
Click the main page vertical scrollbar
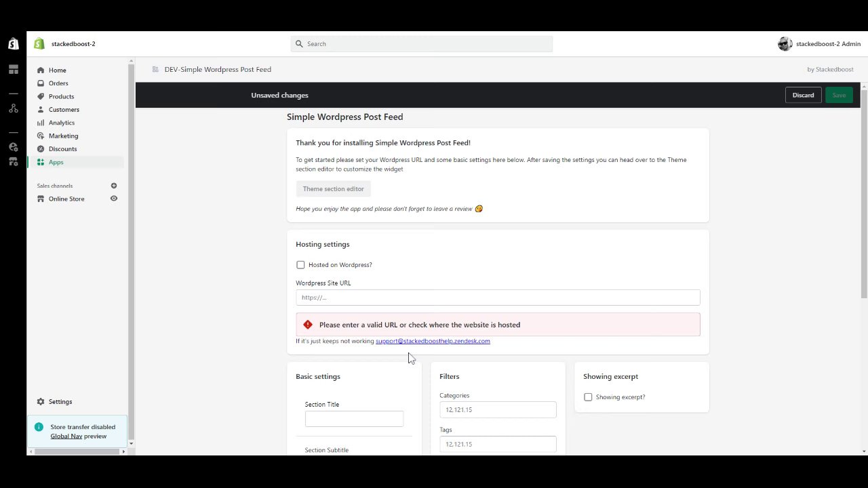(864, 193)
